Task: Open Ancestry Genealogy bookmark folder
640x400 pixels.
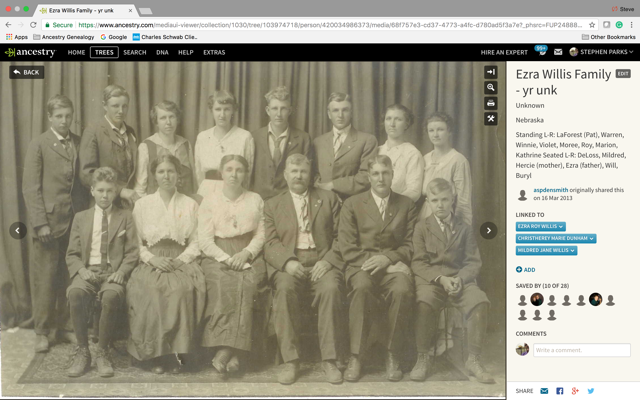Action: tap(64, 37)
